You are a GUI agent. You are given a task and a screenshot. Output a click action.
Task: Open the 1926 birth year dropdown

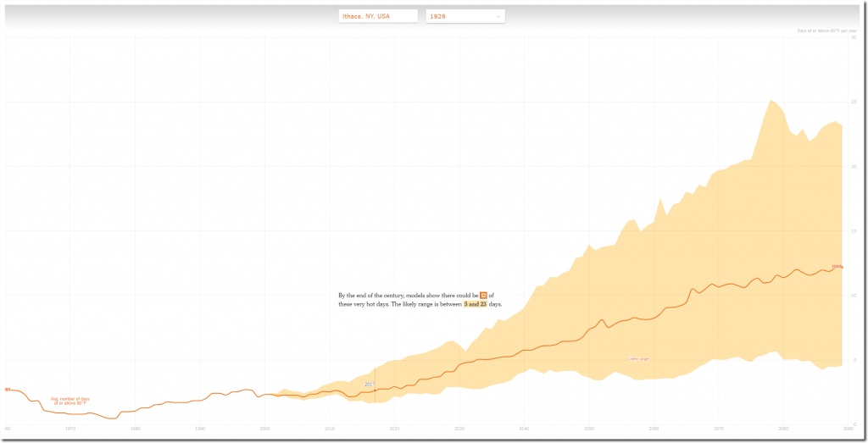pos(465,16)
